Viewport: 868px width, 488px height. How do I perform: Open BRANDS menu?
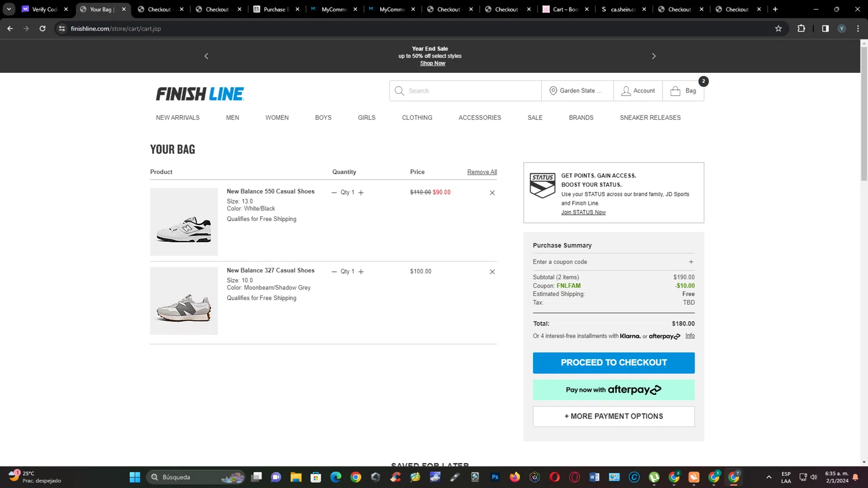pyautogui.click(x=581, y=117)
